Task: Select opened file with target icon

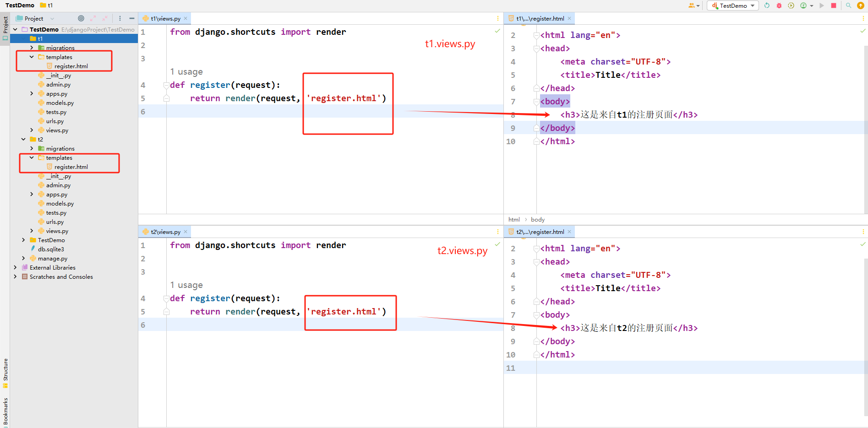Action: [x=81, y=18]
